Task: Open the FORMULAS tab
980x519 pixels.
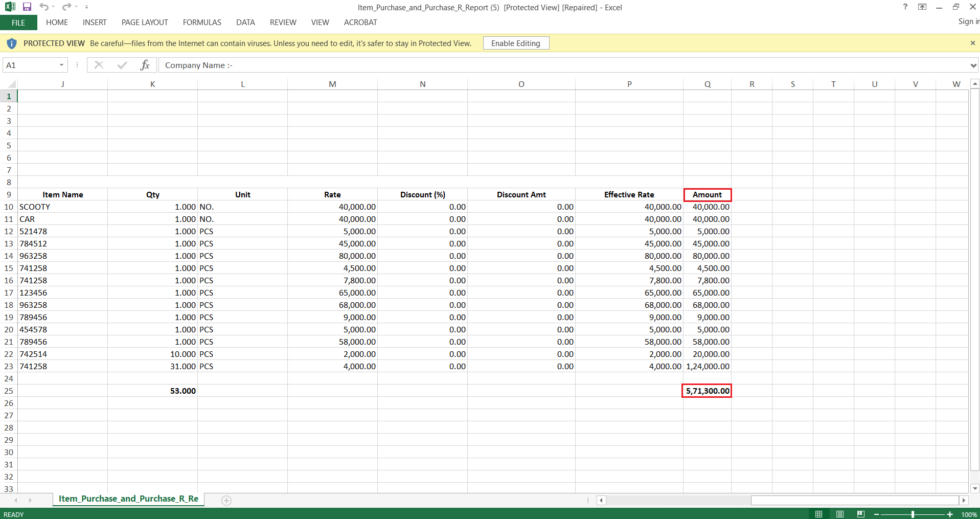Action: click(x=202, y=22)
